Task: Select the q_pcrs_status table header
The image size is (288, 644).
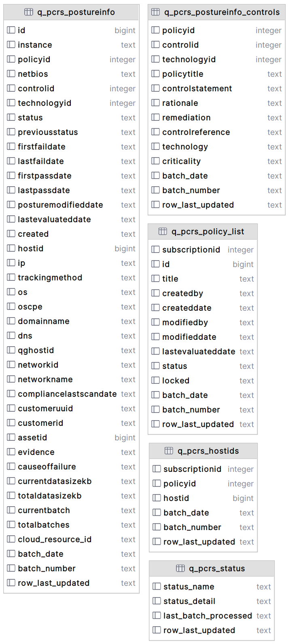Action: pos(217,568)
